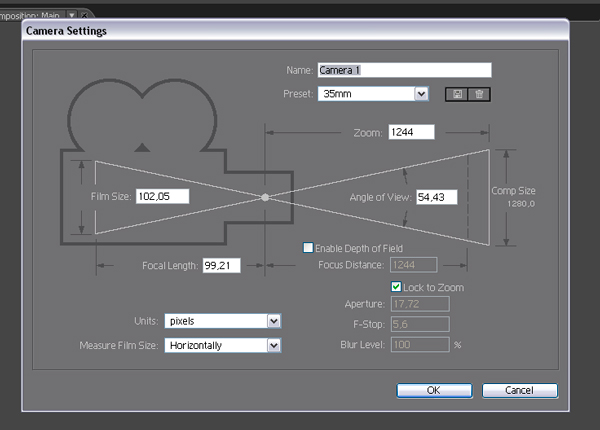Click the Angle of View field
This screenshot has width=600, height=430.
436,197
